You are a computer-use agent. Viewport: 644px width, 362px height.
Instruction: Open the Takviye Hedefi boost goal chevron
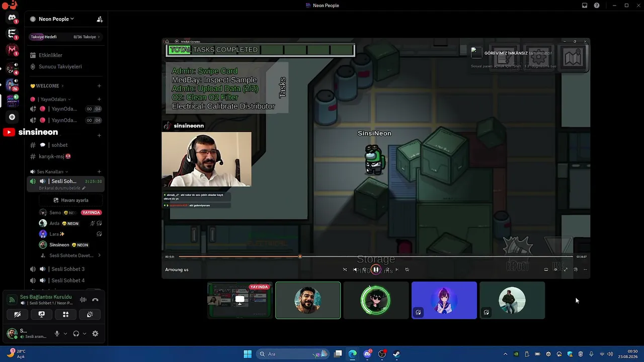(x=99, y=37)
